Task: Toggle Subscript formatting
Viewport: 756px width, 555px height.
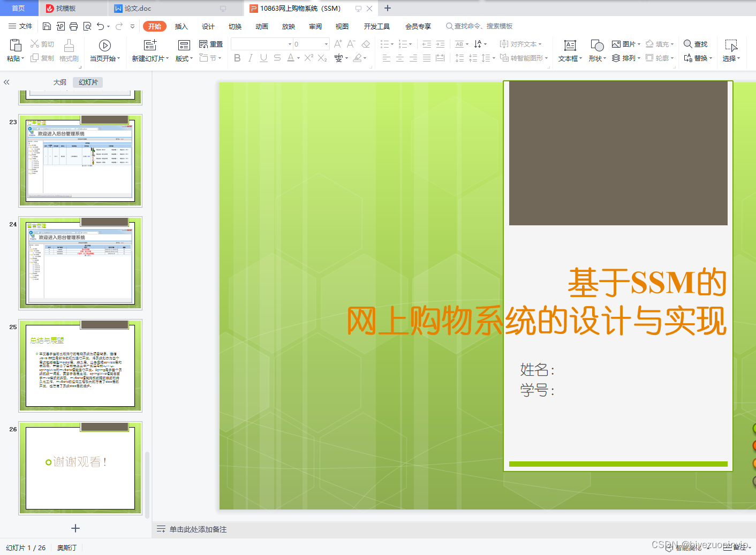Action: point(322,58)
